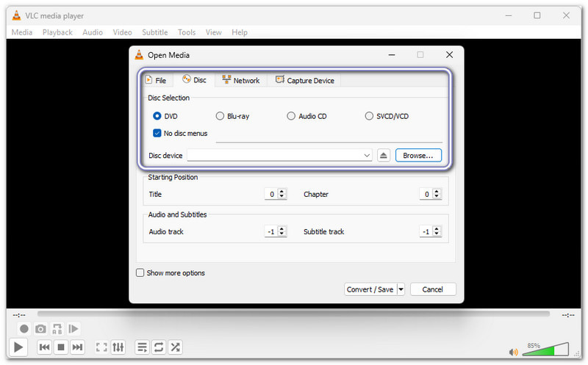Click the VLC cone icon in main title bar
This screenshot has width=588, height=365.
pos(16,15)
